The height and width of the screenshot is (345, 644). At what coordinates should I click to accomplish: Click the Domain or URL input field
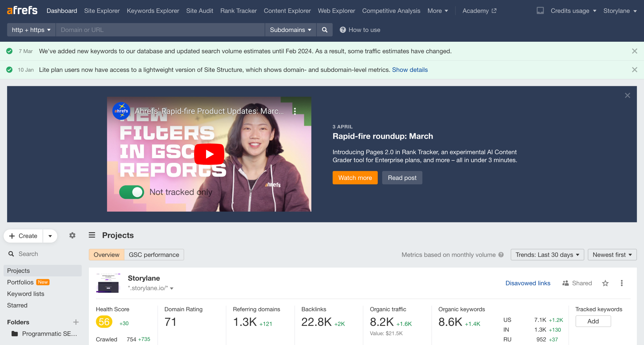(160, 30)
